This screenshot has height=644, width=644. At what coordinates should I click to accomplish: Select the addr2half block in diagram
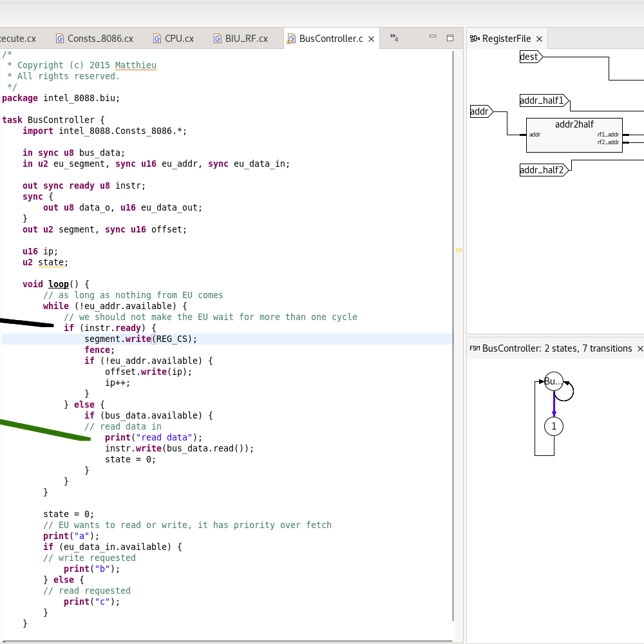574,135
